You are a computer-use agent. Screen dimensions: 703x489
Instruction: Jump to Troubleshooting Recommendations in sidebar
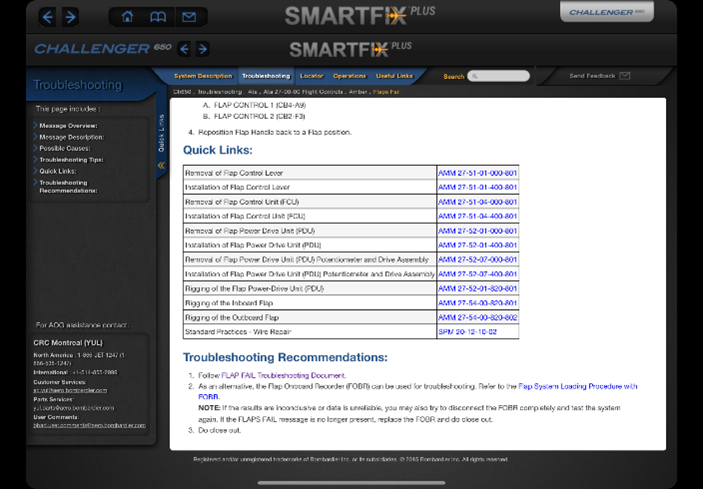tap(68, 186)
